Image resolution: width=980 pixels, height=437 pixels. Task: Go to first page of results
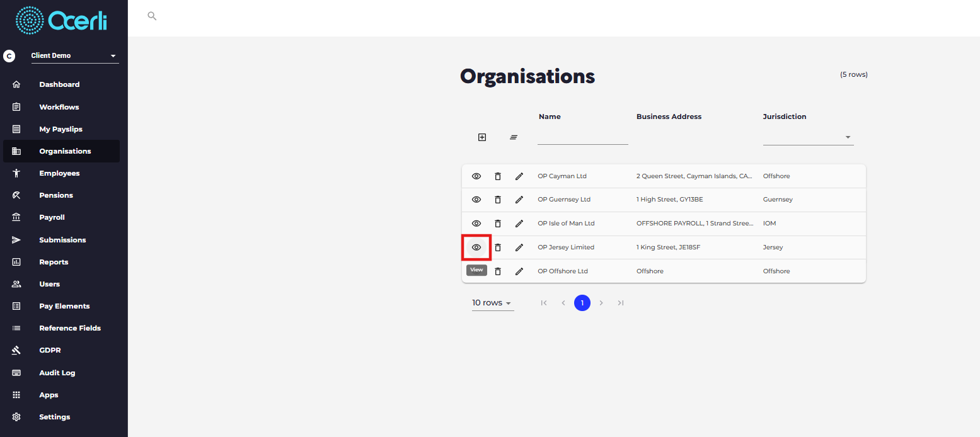coord(544,303)
